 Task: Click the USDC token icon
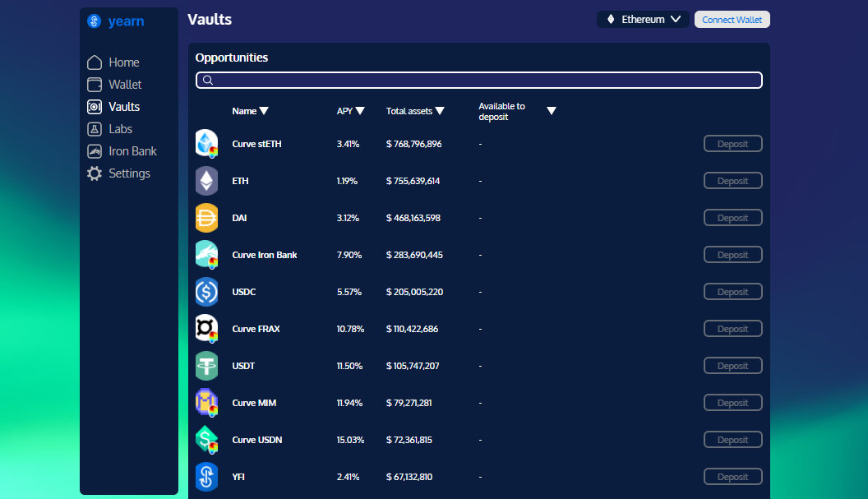pos(206,292)
